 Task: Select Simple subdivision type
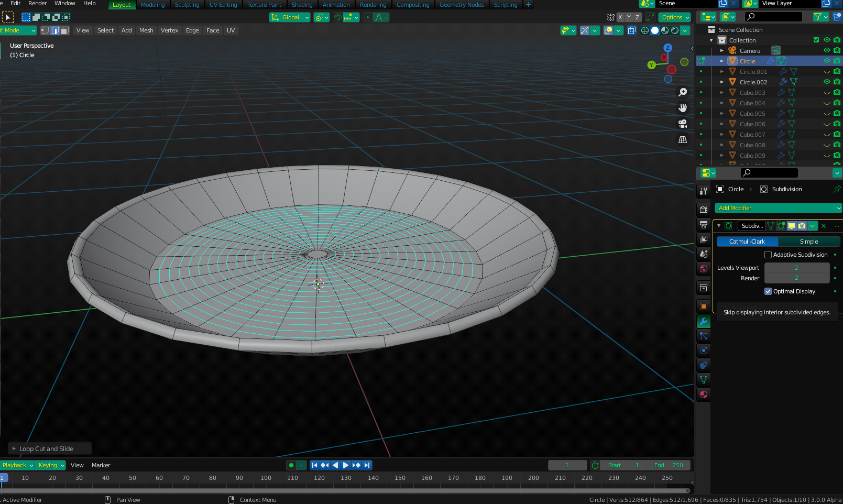click(809, 242)
